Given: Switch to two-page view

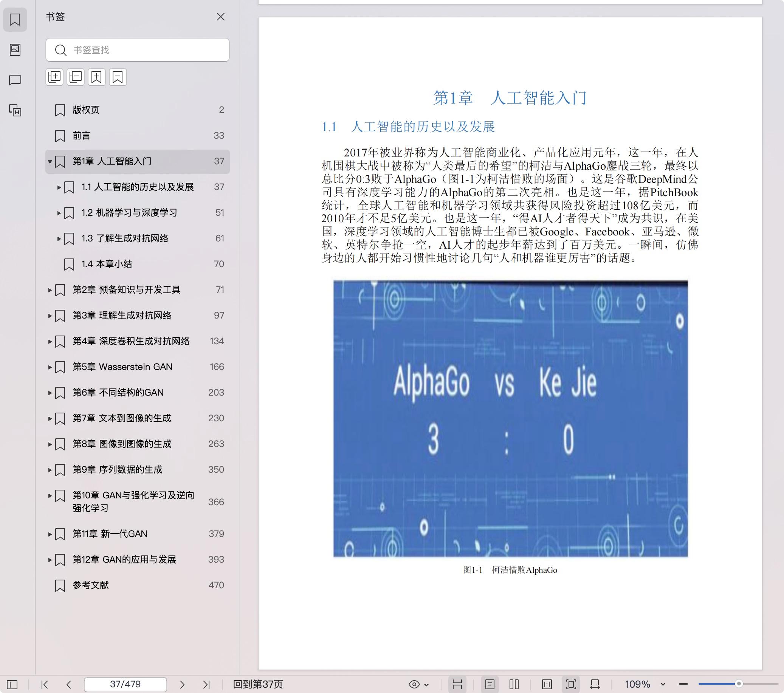Looking at the screenshot, I should click(x=514, y=684).
